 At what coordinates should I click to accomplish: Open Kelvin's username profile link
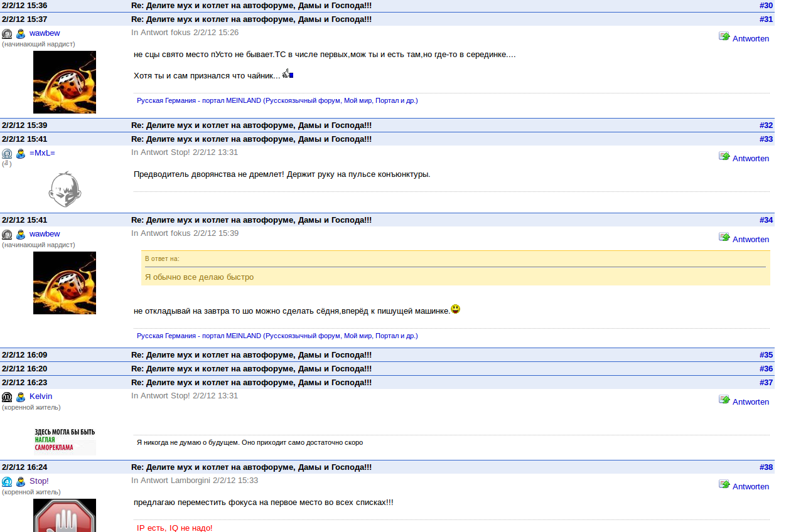click(41, 396)
